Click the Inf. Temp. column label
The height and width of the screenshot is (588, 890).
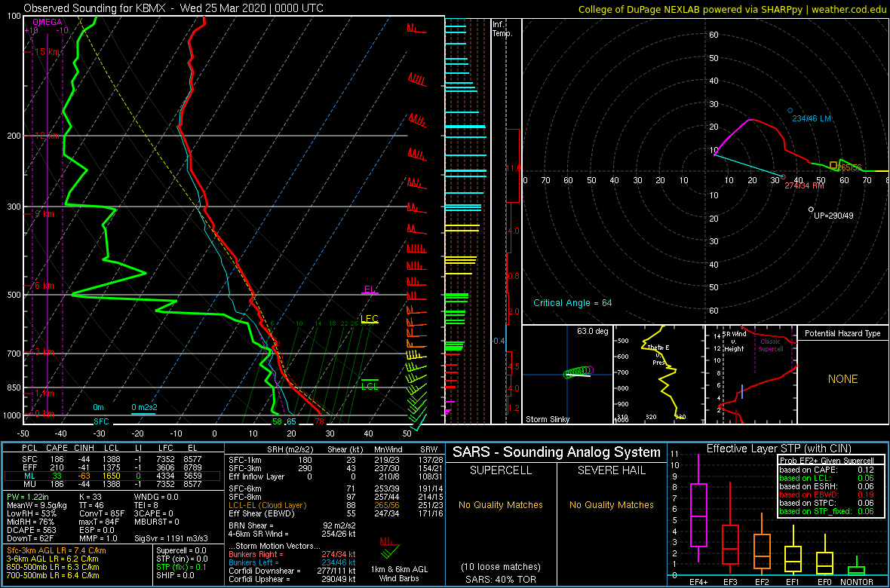503,29
